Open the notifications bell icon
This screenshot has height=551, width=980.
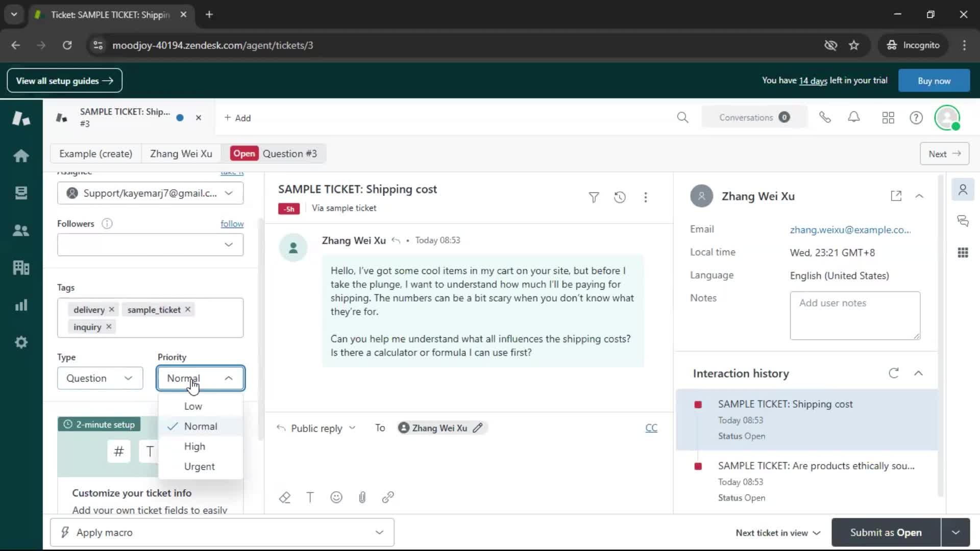point(854,117)
